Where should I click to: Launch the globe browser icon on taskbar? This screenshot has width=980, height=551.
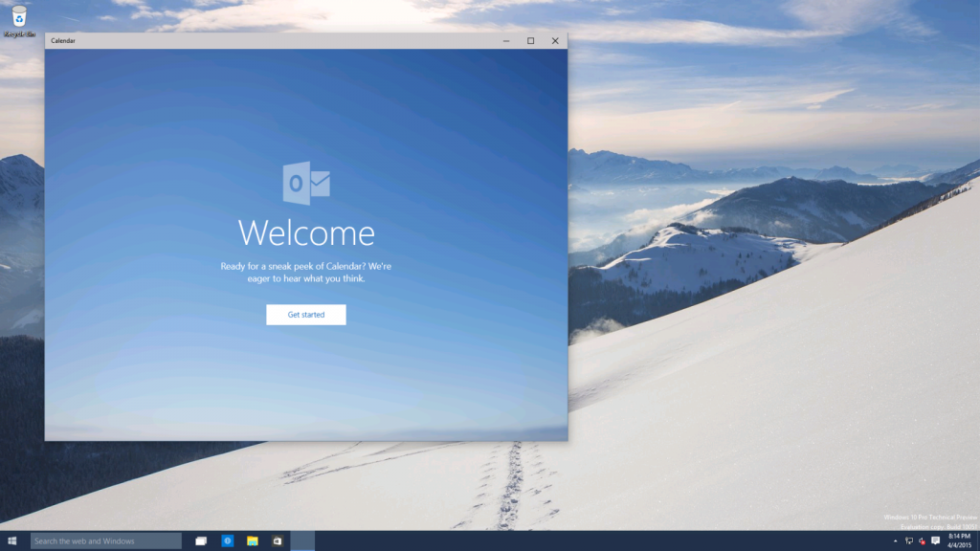tap(228, 541)
